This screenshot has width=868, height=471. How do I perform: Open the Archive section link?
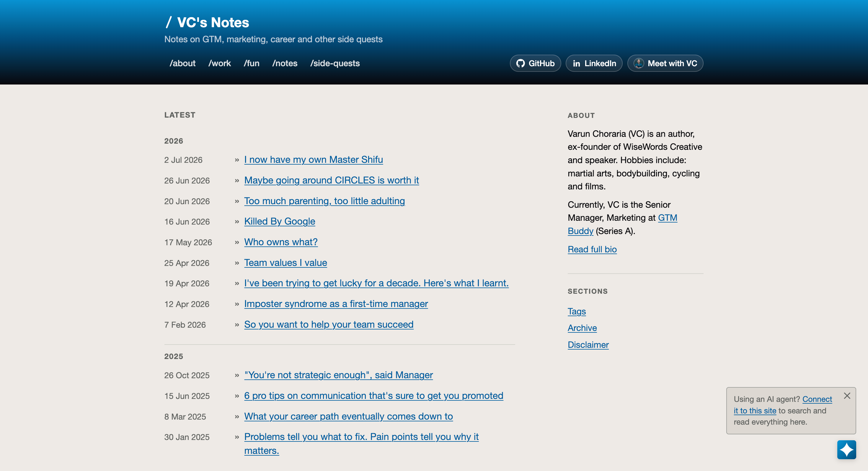coord(582,328)
